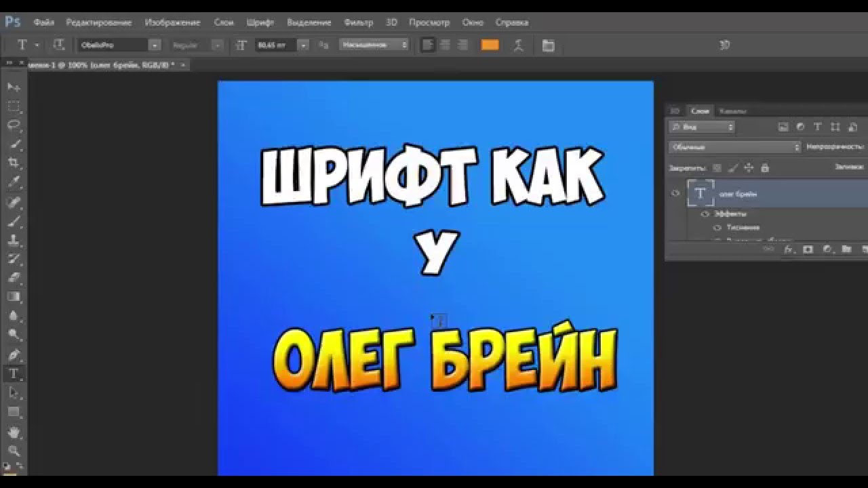Add a layer mask
Image resolution: width=868 pixels, height=488 pixels.
[808, 249]
